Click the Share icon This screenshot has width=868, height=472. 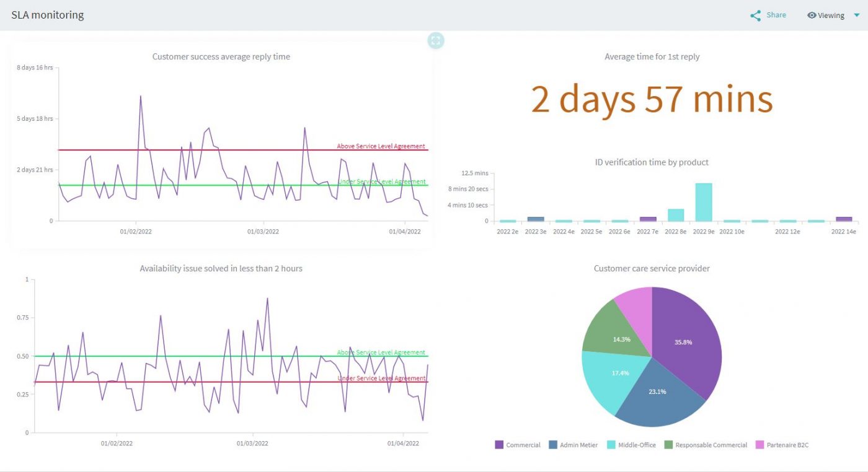tap(756, 15)
